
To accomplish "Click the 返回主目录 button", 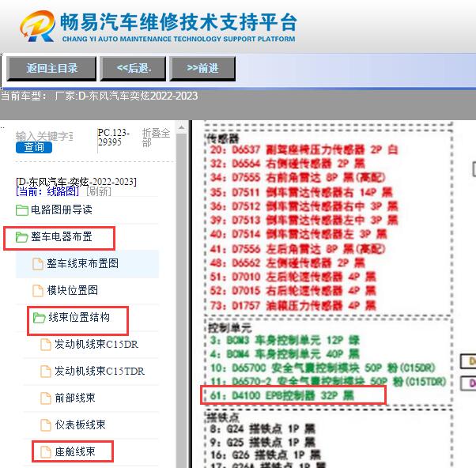I will [51, 69].
